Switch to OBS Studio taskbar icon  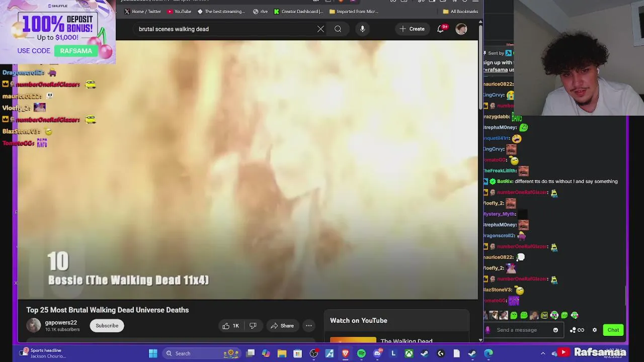pyautogui.click(x=313, y=353)
